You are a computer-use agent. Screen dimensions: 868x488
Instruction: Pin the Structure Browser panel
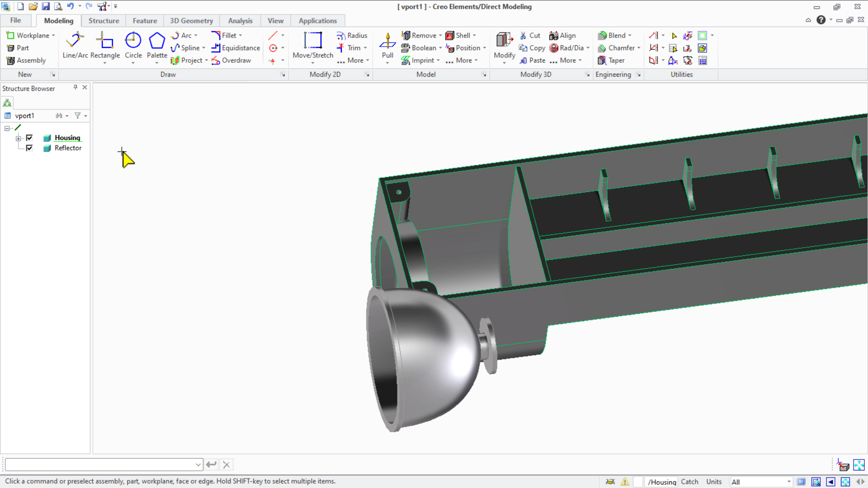click(75, 87)
